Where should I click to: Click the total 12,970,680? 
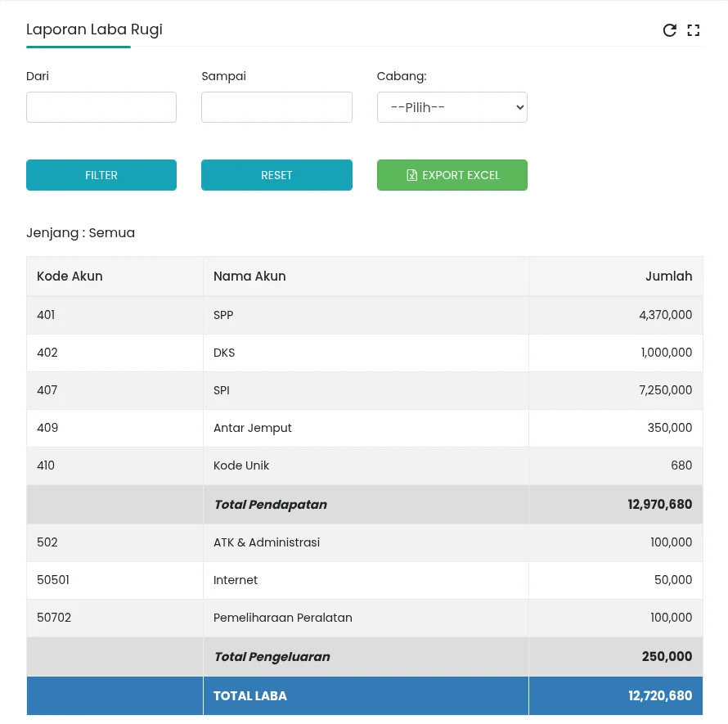(x=660, y=504)
